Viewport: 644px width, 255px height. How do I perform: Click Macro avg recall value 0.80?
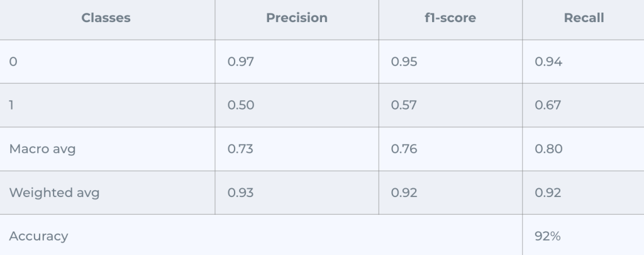548,149
